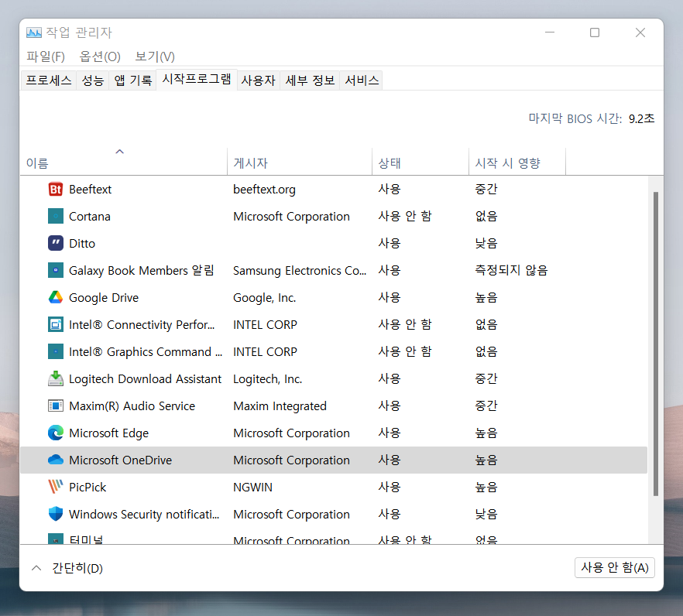Select Intel Graphics Command entry name
Viewport: 683px width, 616px height.
146,352
